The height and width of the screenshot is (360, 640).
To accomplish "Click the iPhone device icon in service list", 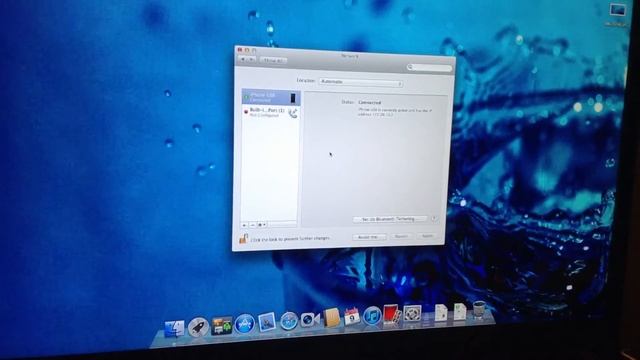I will 293,98.
